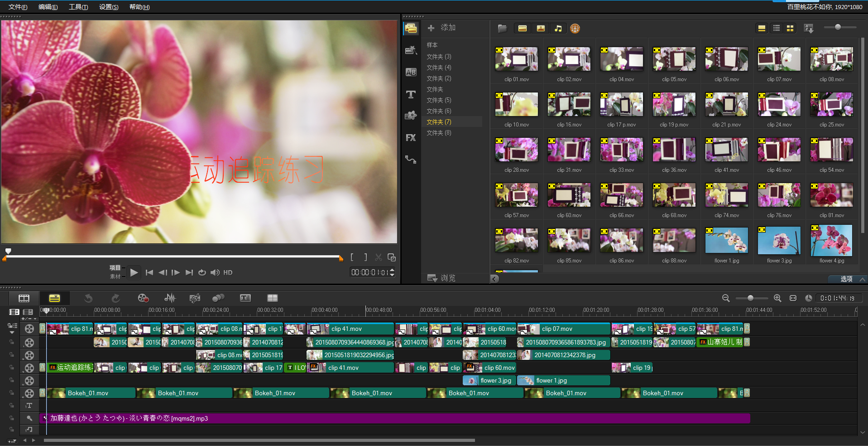Click the sort clips A-Z icon
Viewport: 868px width, 446px height.
click(x=808, y=29)
